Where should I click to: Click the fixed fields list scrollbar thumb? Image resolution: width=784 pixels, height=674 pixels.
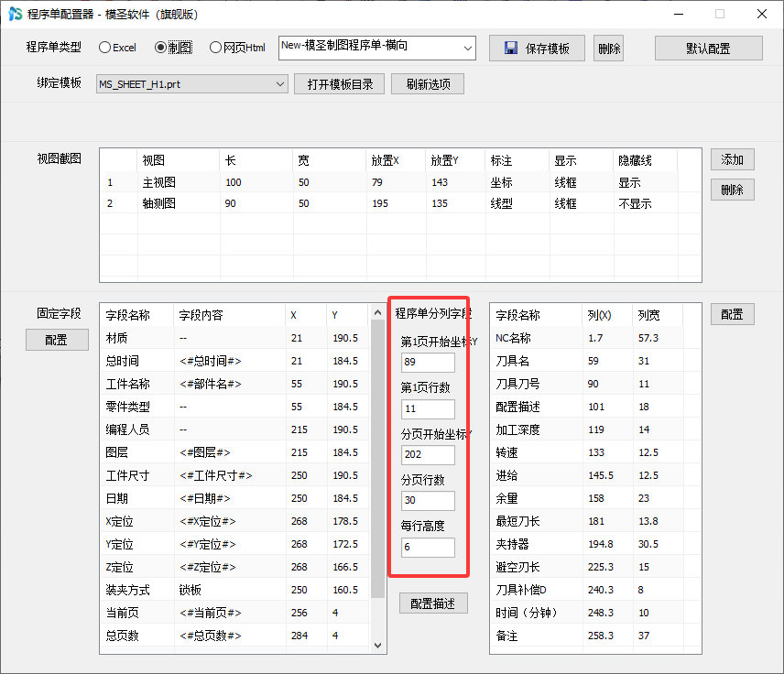378,459
